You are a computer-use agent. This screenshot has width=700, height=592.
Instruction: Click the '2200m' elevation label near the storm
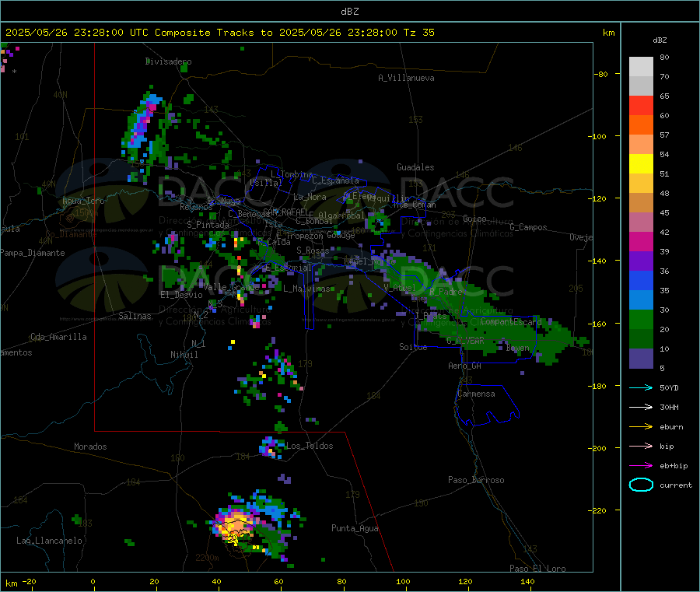pos(207,558)
